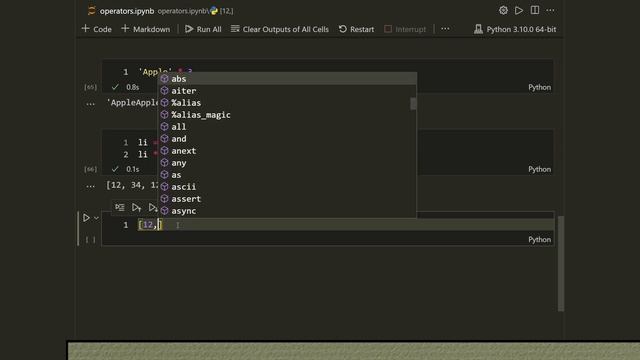Split the editor with the split icon
The height and width of the screenshot is (360, 640).
point(535,11)
